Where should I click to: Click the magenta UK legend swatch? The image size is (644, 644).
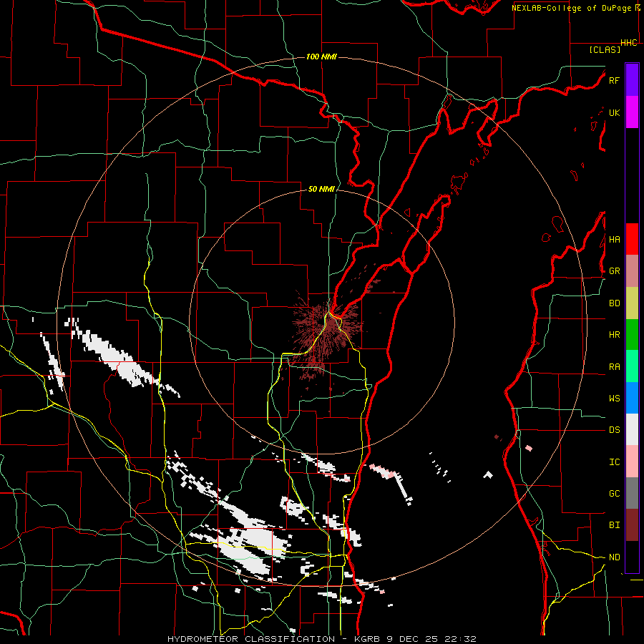(x=632, y=112)
